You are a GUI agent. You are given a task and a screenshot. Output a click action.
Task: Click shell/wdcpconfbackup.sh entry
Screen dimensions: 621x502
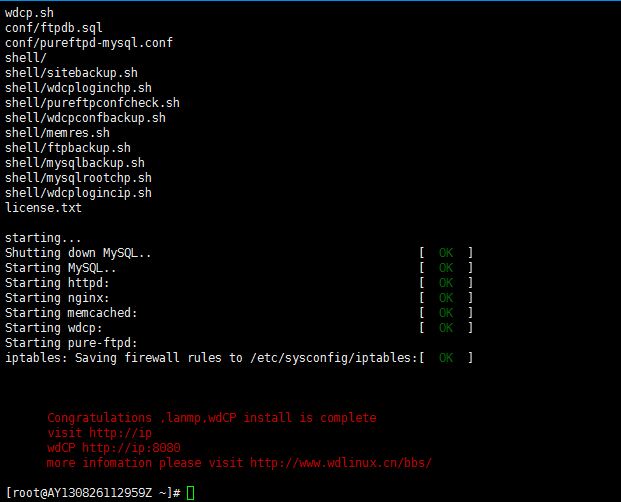click(x=85, y=118)
